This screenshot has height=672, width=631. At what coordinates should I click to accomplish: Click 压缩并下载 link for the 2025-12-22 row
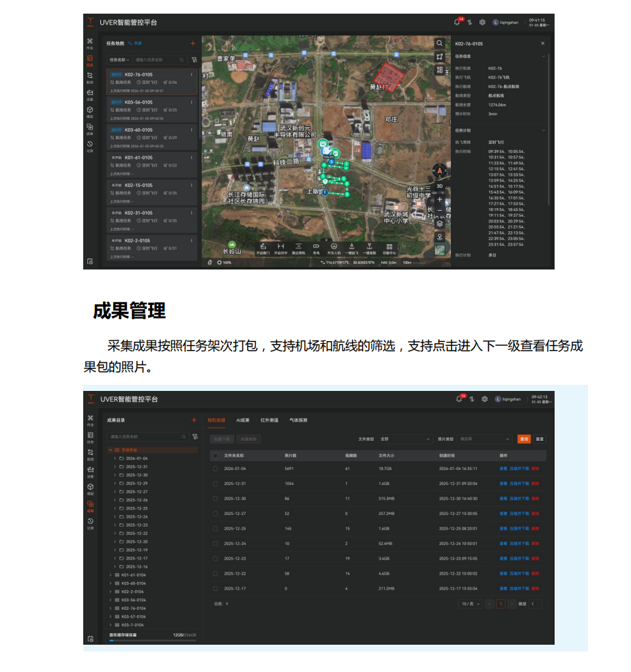tap(519, 573)
